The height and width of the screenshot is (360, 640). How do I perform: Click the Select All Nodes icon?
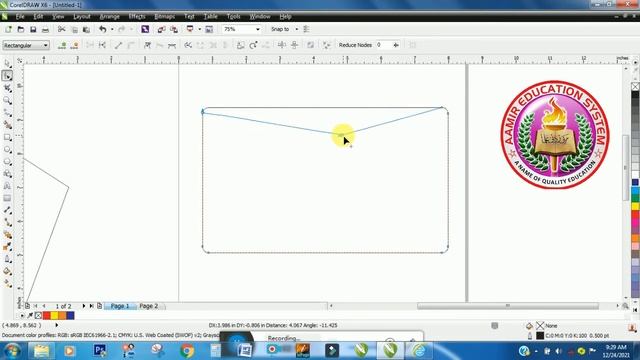point(326,45)
